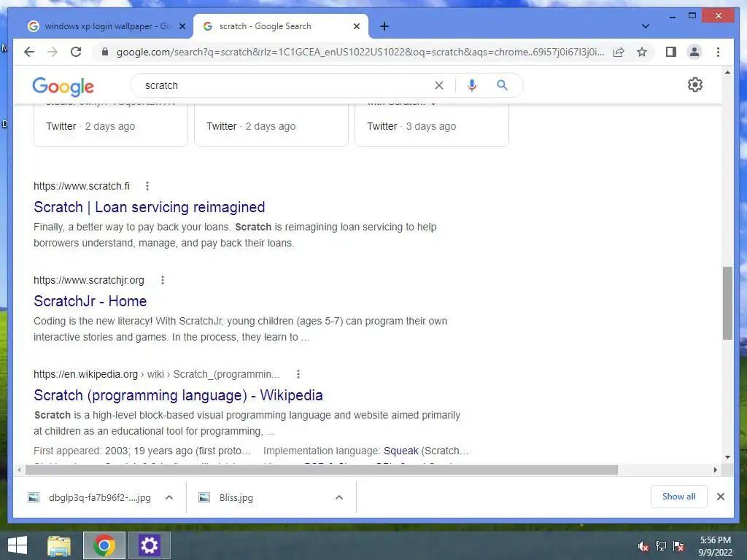Open the Twitter card from 3 days ago
The width and height of the screenshot is (747, 560).
[x=432, y=125]
